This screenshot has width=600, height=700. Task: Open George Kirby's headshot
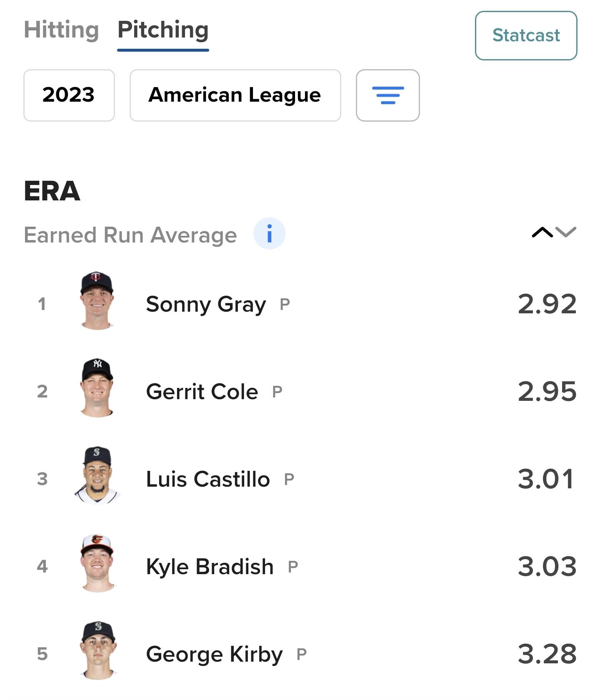click(x=97, y=651)
